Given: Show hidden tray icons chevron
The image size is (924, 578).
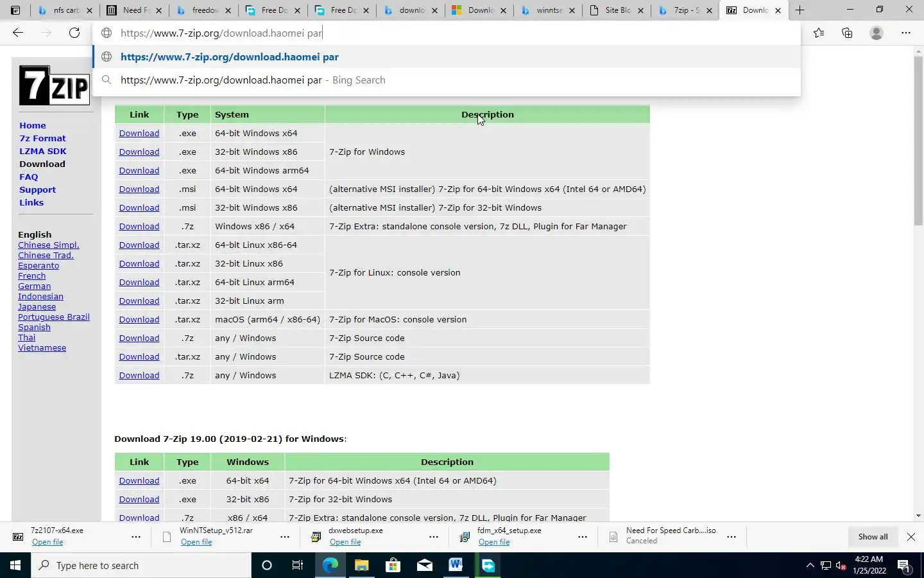Looking at the screenshot, I should (x=810, y=565).
